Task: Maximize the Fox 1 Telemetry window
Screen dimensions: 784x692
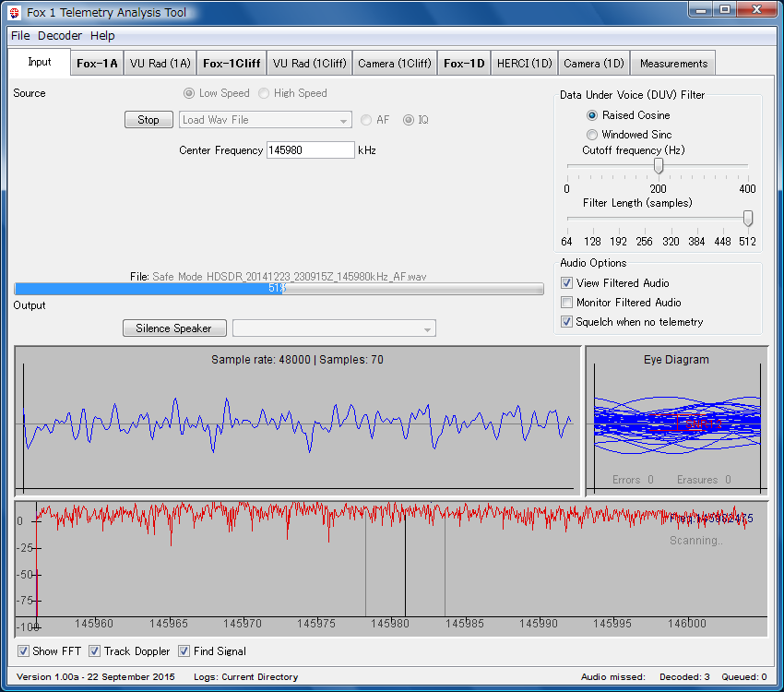Action: click(724, 10)
